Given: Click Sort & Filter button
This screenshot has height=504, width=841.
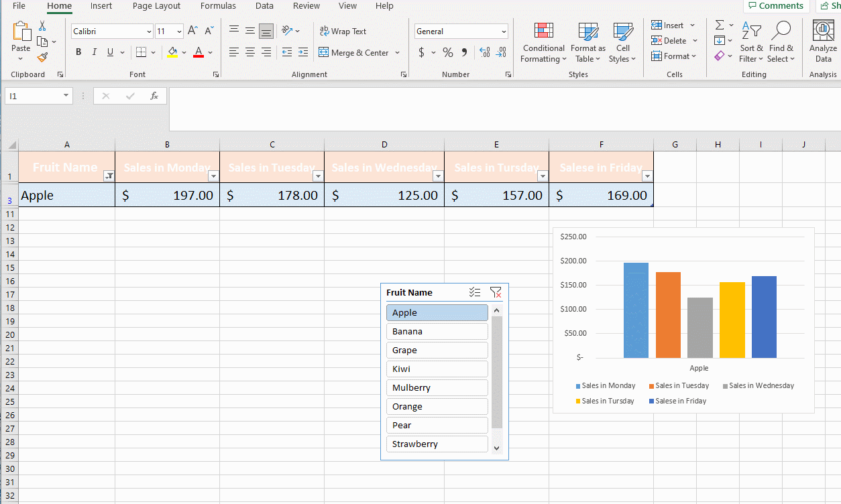Looking at the screenshot, I should point(751,42).
